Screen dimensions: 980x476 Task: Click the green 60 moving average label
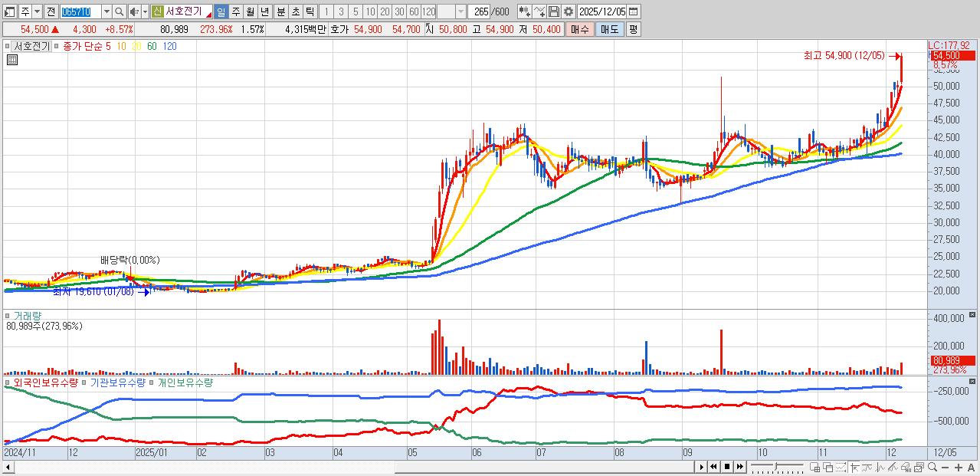152,46
